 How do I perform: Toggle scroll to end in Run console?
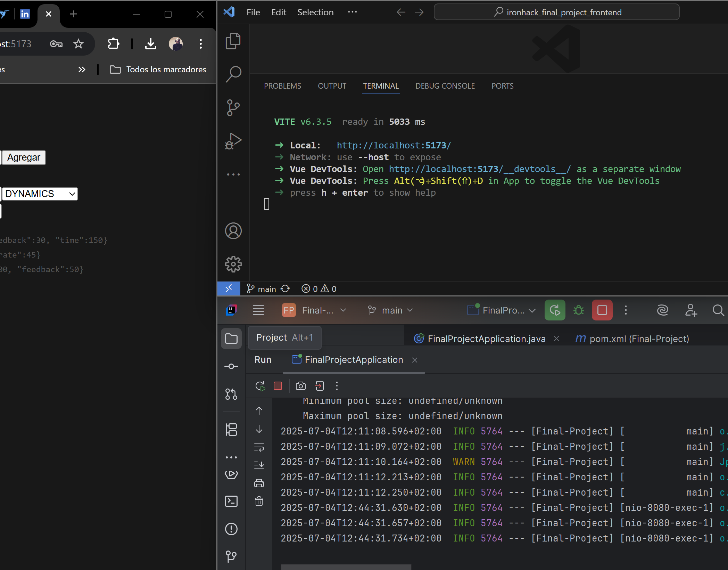click(259, 465)
